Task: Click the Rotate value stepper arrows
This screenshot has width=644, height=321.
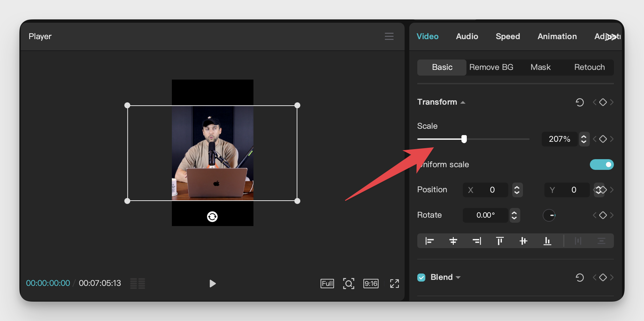Action: [x=514, y=215]
